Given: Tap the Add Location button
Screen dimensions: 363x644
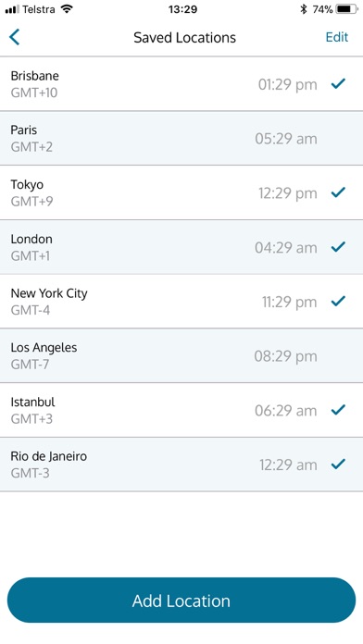Looking at the screenshot, I should click(181, 601).
